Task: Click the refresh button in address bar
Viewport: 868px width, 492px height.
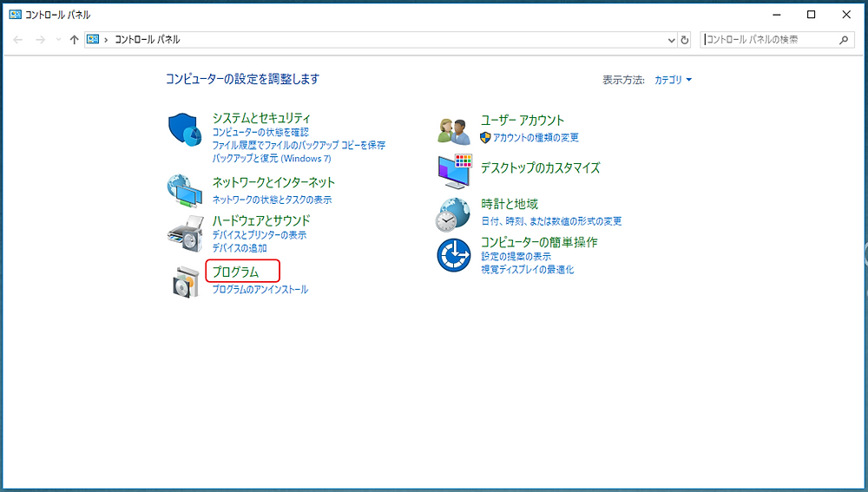Action: tap(685, 40)
